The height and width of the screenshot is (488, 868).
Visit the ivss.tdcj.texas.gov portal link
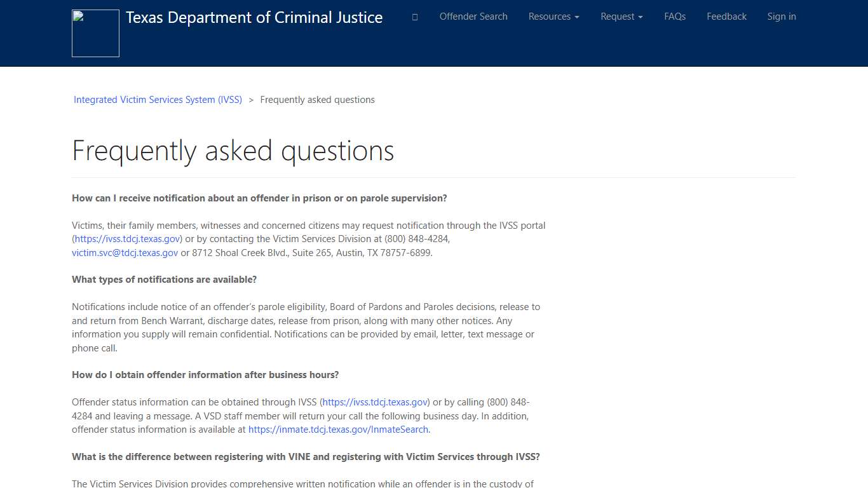126,238
